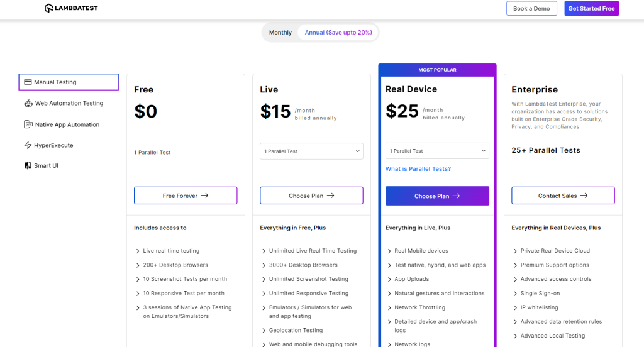Screen dimensions: 644x347
Task: Click chevron beside Network Throttling
Action: click(x=389, y=307)
